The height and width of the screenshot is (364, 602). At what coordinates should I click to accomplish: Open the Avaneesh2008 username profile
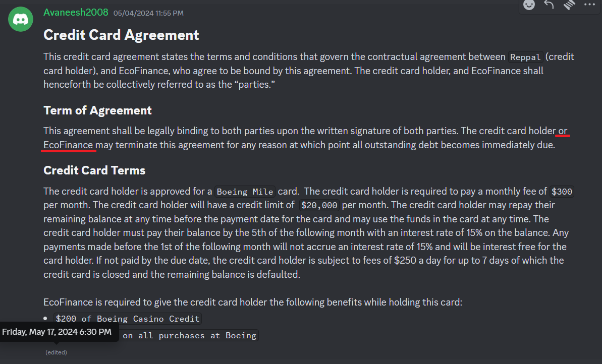(76, 12)
